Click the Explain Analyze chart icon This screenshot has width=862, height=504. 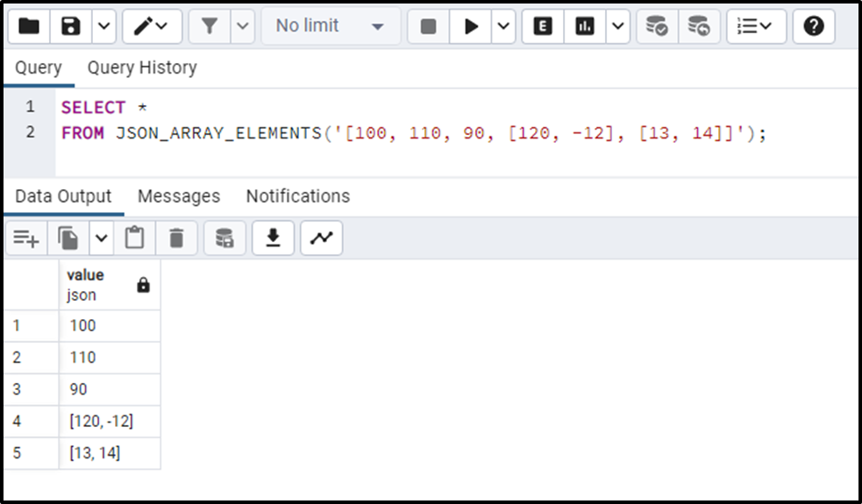(584, 25)
